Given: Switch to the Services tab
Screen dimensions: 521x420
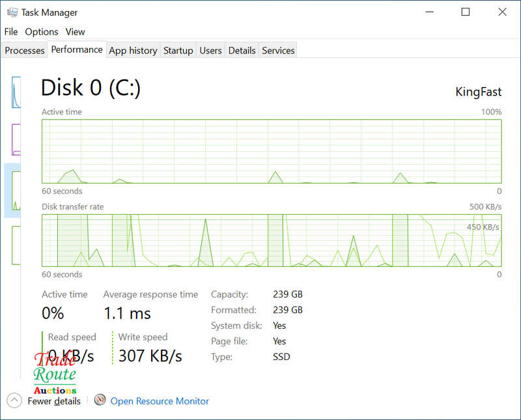Looking at the screenshot, I should coord(278,51).
